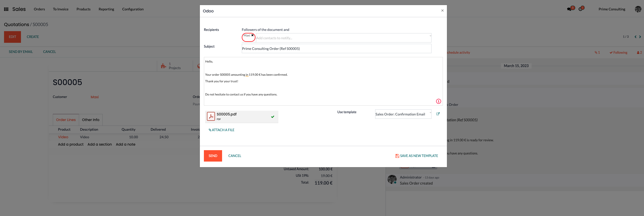This screenshot has height=216, width=644.
Task: Click the S00005.pdf attachment name
Action: click(x=227, y=114)
